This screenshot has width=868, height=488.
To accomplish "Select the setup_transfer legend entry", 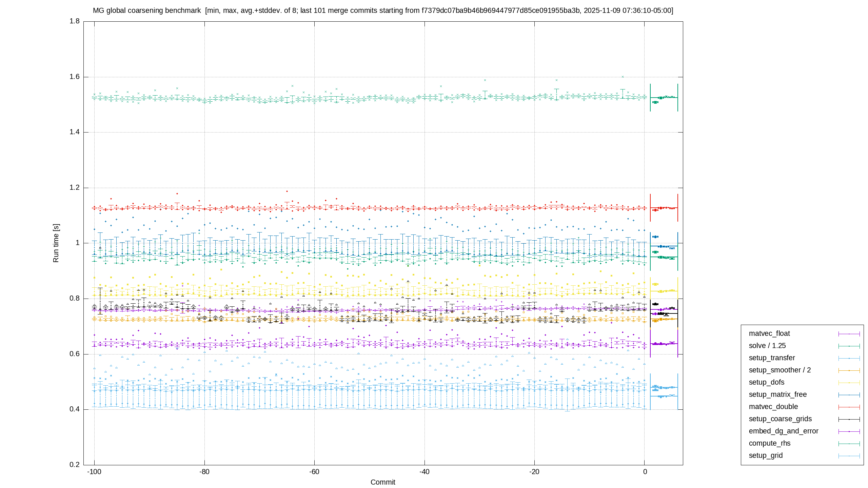I will coord(772,358).
